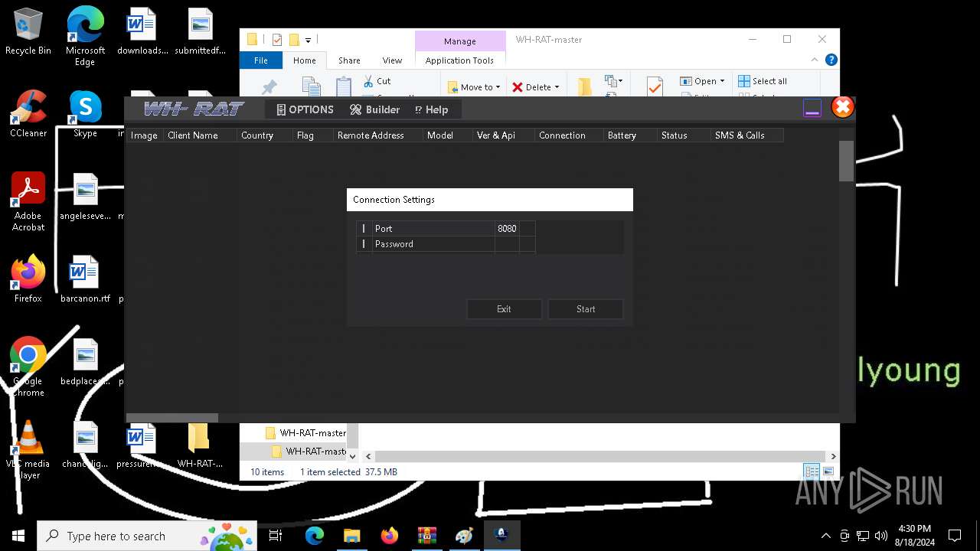The image size is (980, 551).
Task: Open the OPTIONS menu in WH-RAT
Action: click(x=305, y=109)
